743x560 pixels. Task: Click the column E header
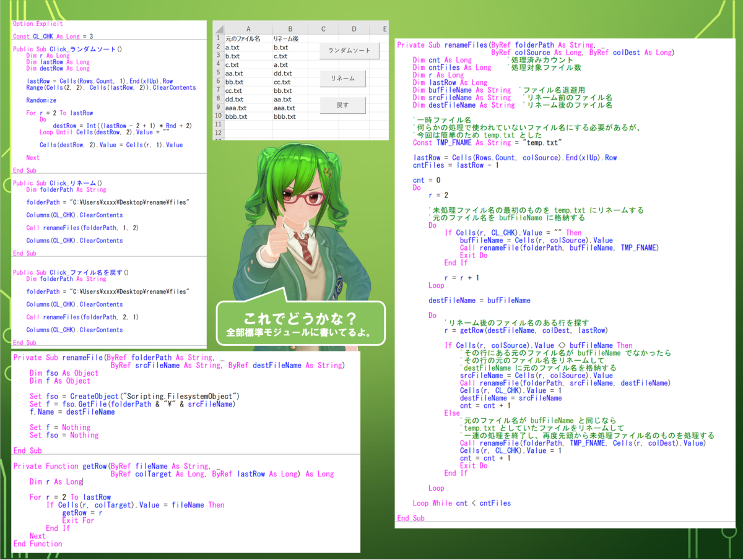click(385, 28)
